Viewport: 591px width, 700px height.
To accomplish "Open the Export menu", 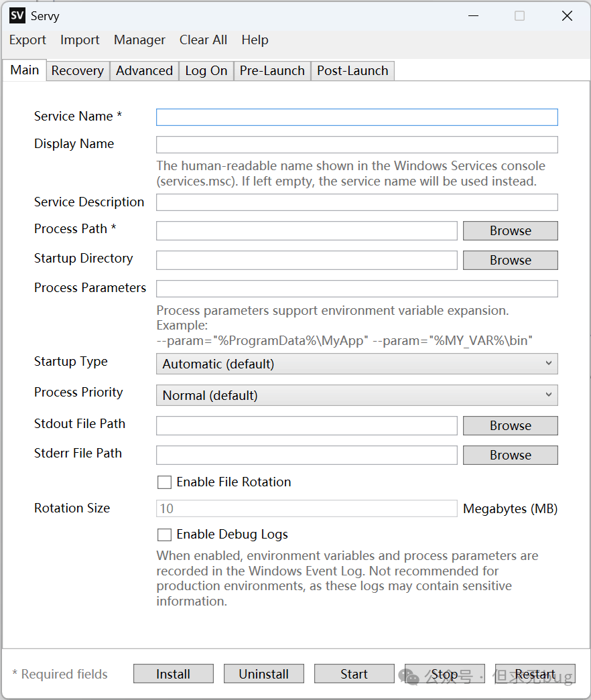I will click(x=27, y=40).
